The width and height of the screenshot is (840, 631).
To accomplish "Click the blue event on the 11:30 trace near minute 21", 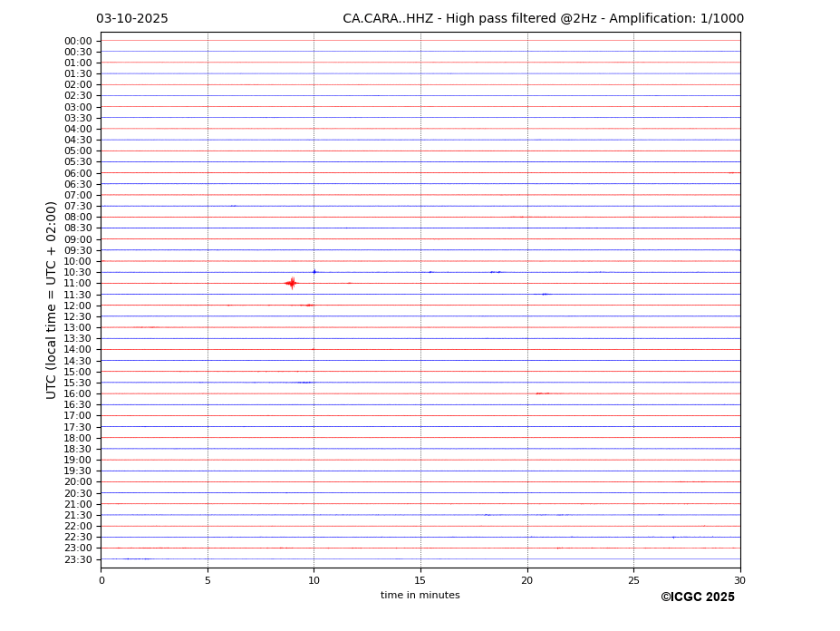I will tap(545, 294).
